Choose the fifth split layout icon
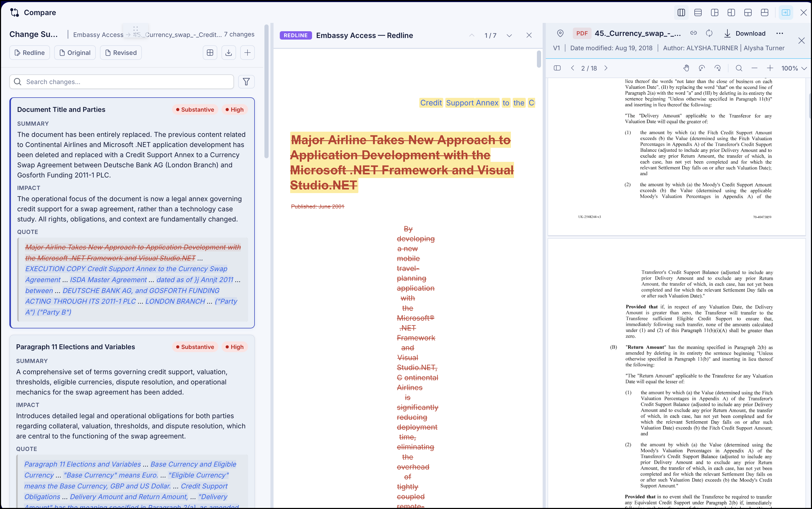 point(748,12)
